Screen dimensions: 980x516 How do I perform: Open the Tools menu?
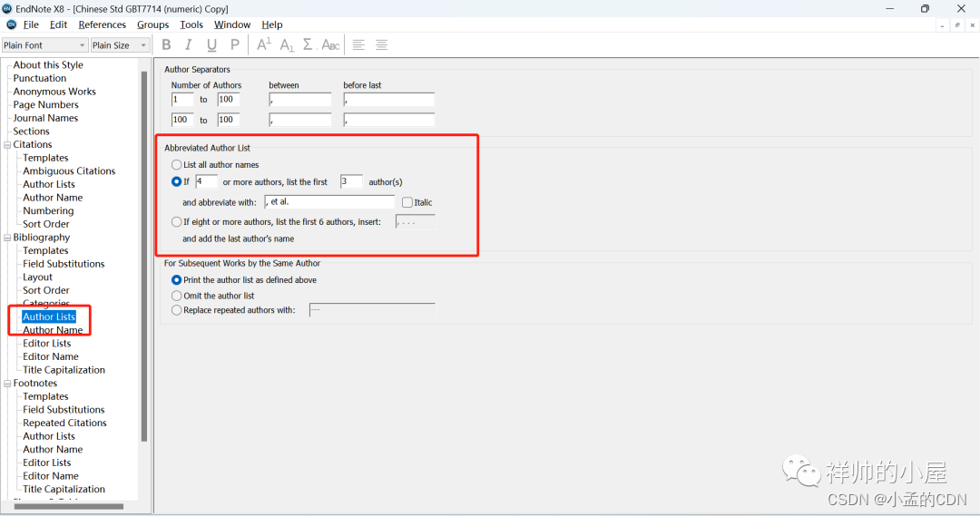click(191, 24)
